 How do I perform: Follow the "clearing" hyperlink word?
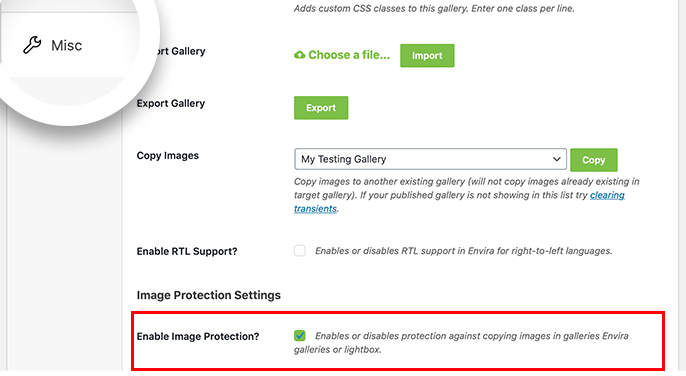pyautogui.click(x=607, y=195)
